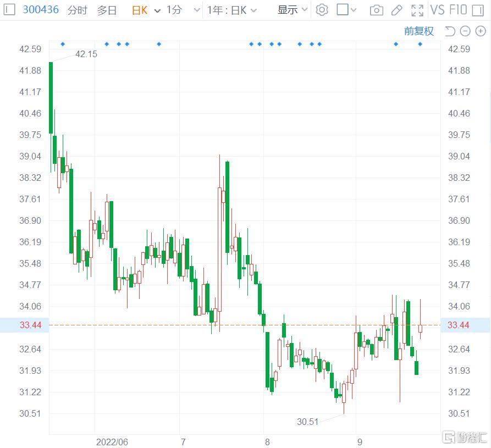Click the 42.15 high price annotation

86,54
